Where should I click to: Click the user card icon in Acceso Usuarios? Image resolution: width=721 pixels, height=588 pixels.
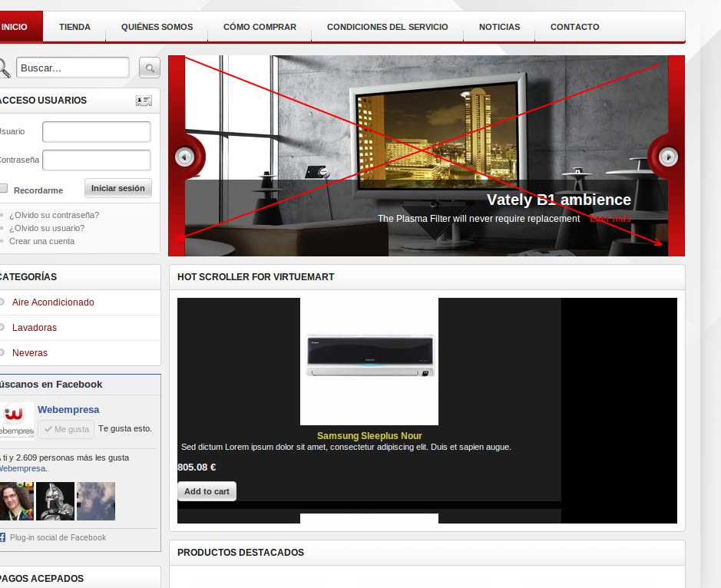[144, 101]
